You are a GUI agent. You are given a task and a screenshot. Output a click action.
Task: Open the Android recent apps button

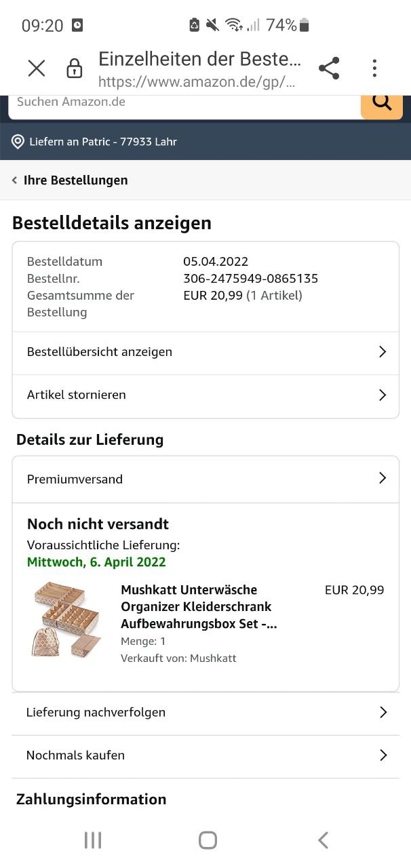[x=93, y=840]
